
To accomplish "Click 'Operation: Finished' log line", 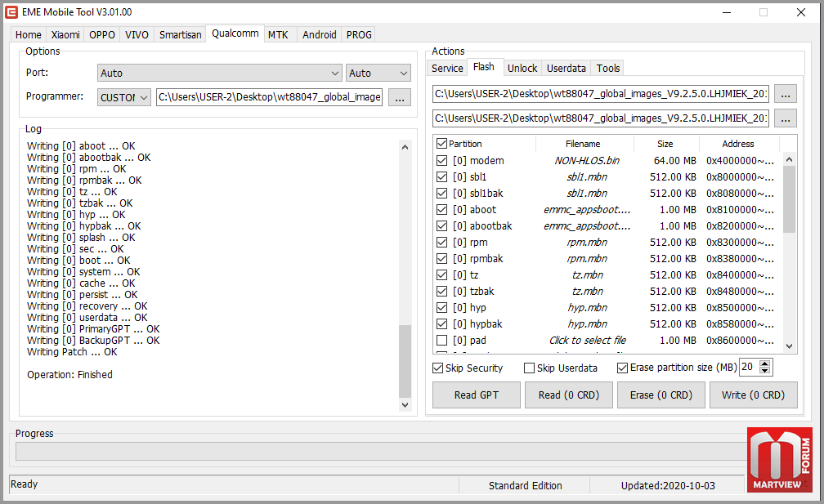I will coord(70,374).
